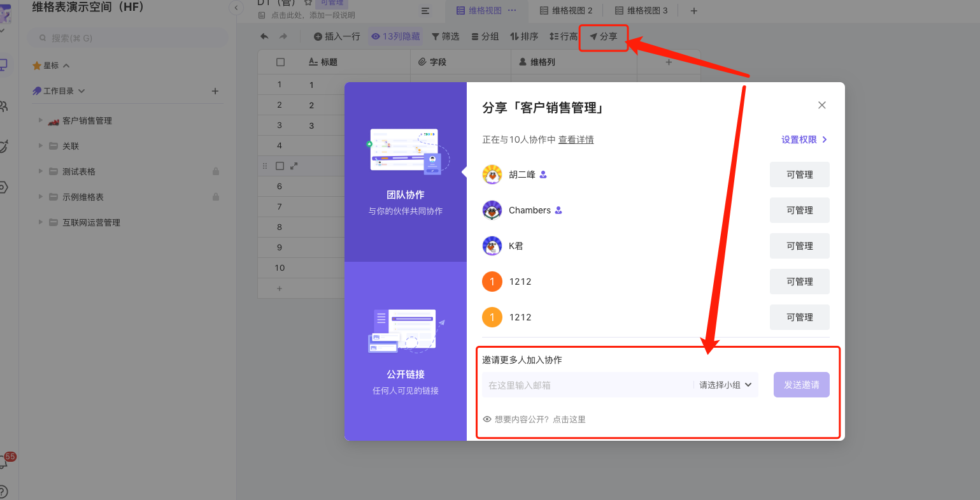Click the lock icon on 示例维格表

[216, 197]
